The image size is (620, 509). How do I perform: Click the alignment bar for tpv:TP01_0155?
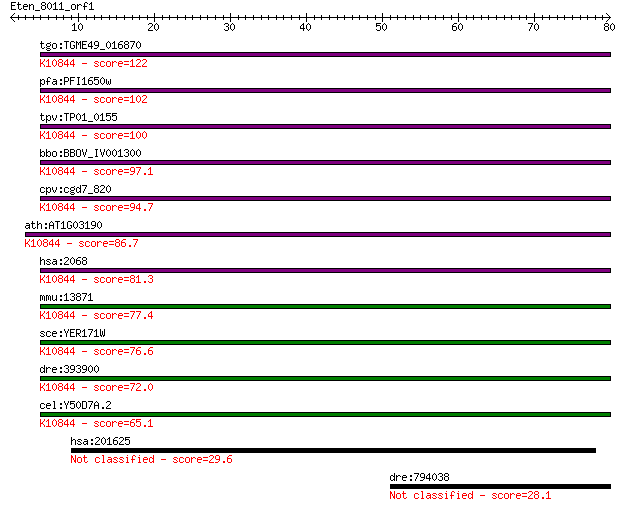click(x=325, y=127)
